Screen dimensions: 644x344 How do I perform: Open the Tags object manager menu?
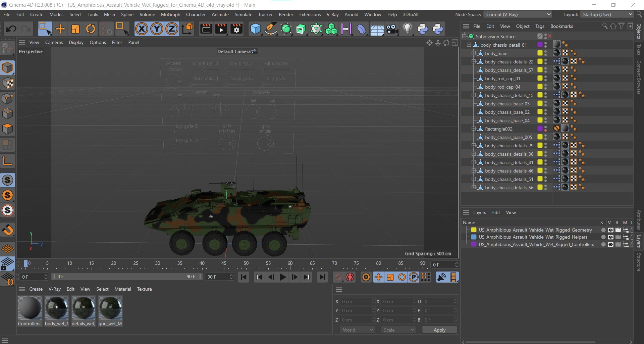point(540,26)
